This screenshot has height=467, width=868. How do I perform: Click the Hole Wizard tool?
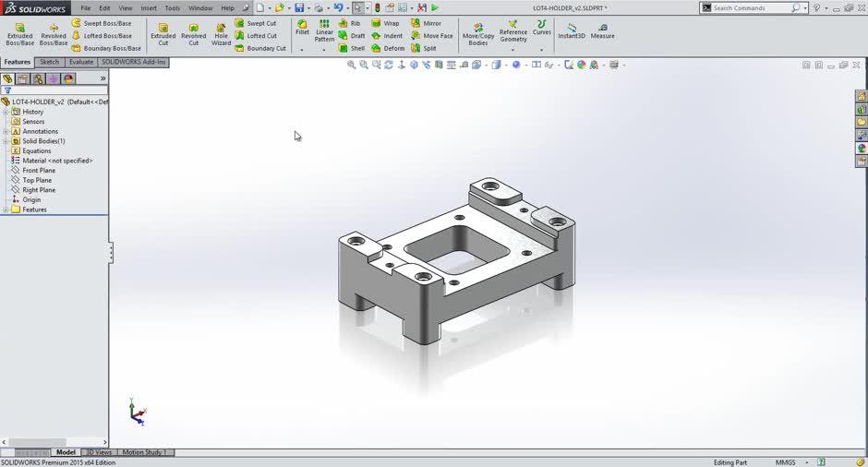point(221,34)
